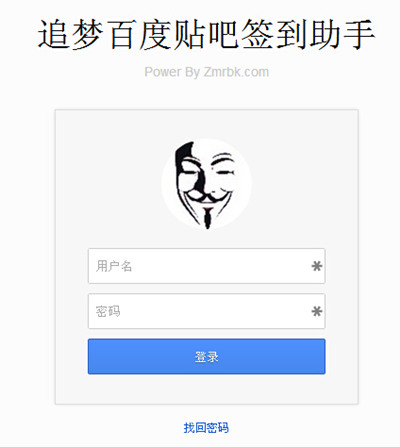Click the required marker beside 密码

click(316, 311)
